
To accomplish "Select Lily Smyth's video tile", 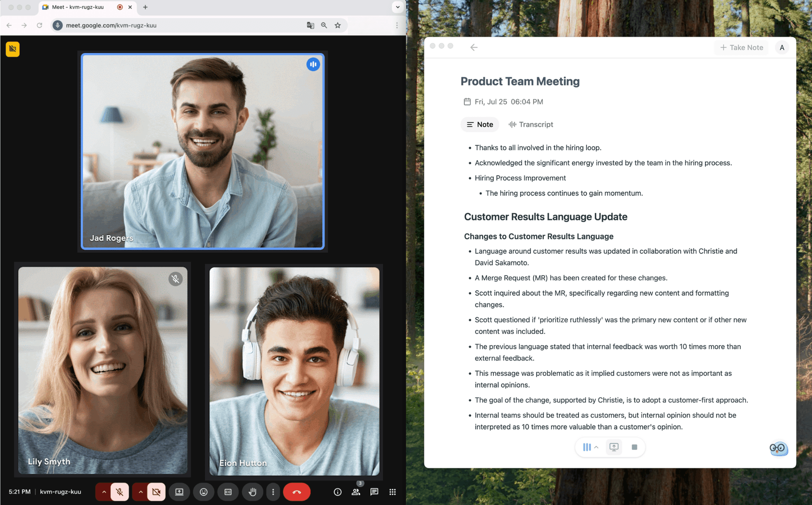I will [103, 370].
